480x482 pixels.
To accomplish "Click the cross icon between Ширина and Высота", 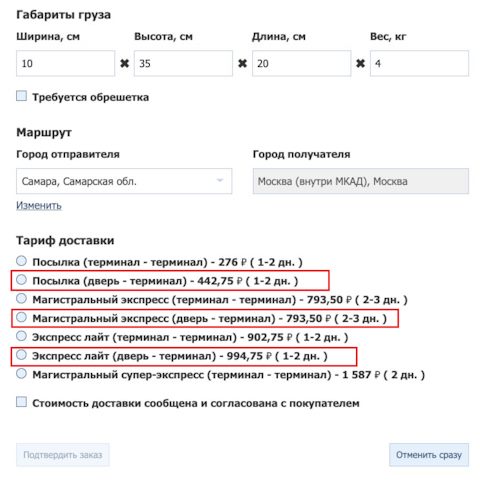I will pos(124,63).
